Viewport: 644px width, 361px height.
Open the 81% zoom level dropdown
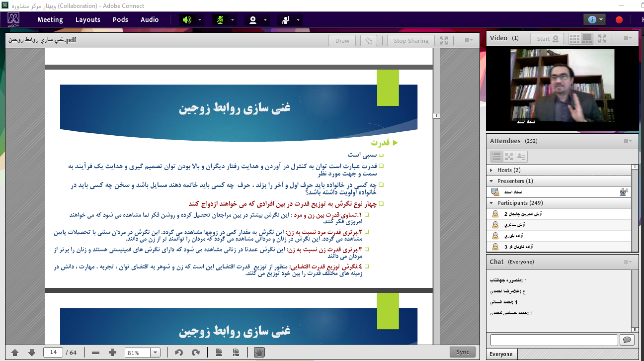click(155, 353)
